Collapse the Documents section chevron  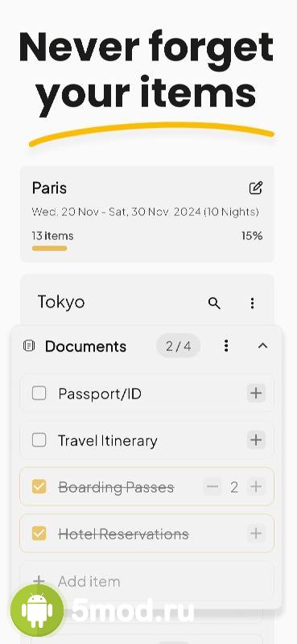point(262,346)
